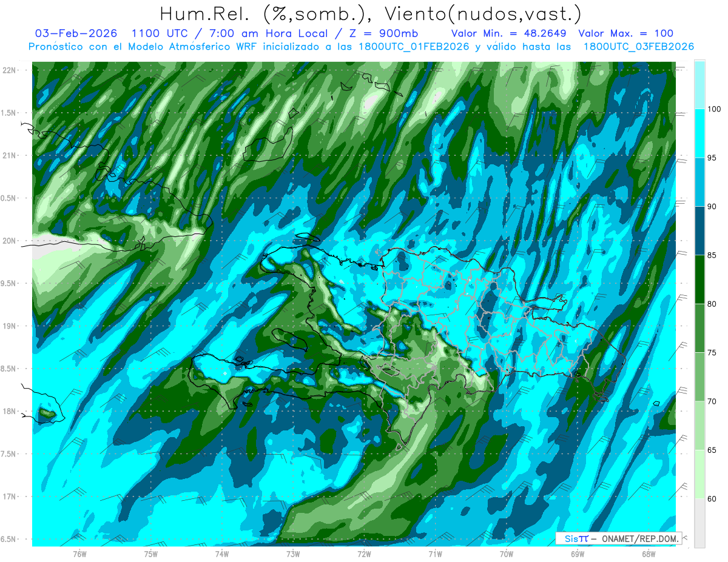
Task: Click the longitude label "73W"
Action: (293, 554)
